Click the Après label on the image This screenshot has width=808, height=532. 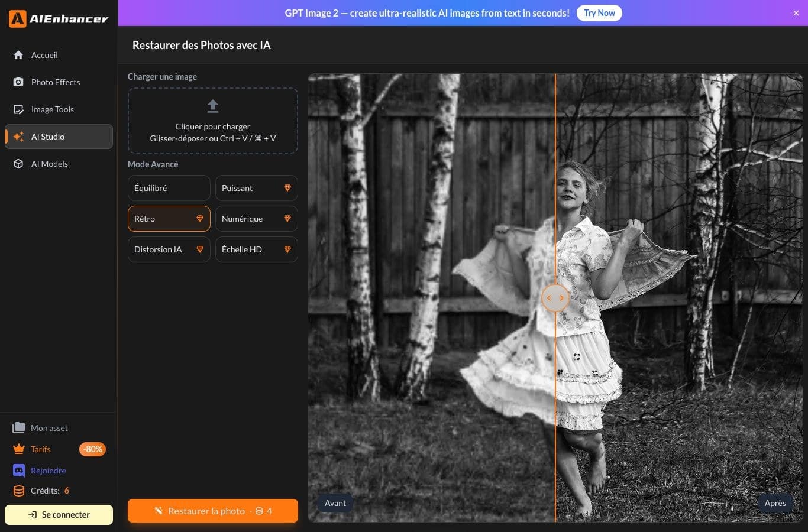pyautogui.click(x=775, y=503)
